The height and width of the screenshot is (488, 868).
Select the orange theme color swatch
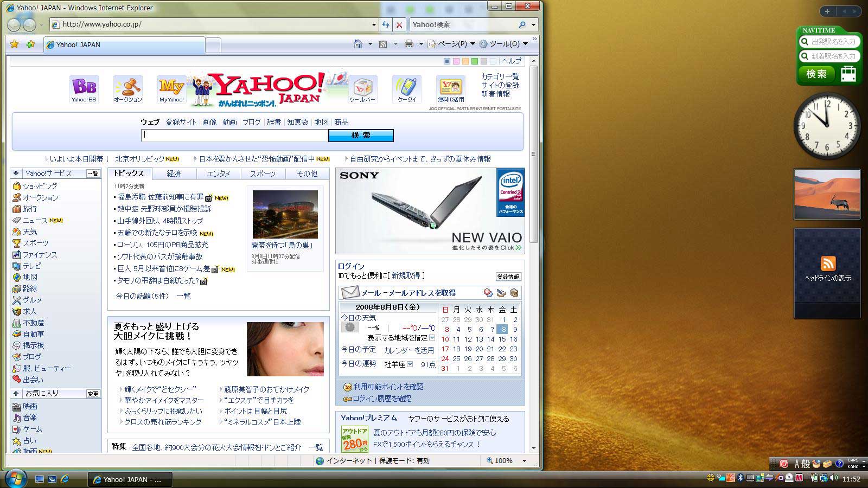(465, 61)
